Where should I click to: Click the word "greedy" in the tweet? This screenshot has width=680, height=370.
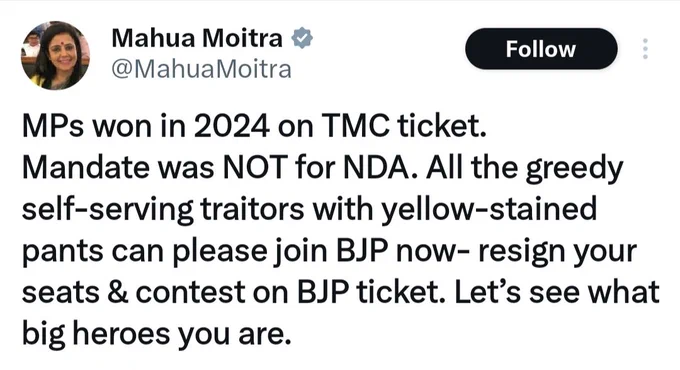click(x=574, y=169)
